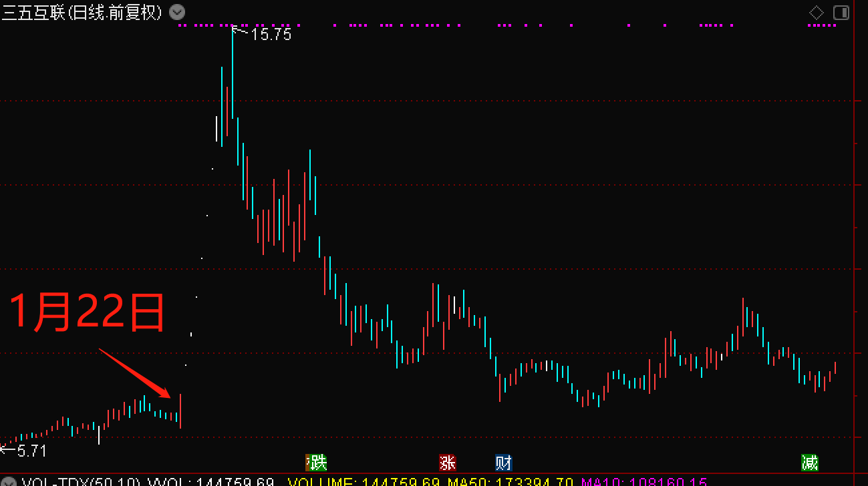The image size is (868, 486).
Task: Click the red 张 event marker
Action: [x=447, y=462]
